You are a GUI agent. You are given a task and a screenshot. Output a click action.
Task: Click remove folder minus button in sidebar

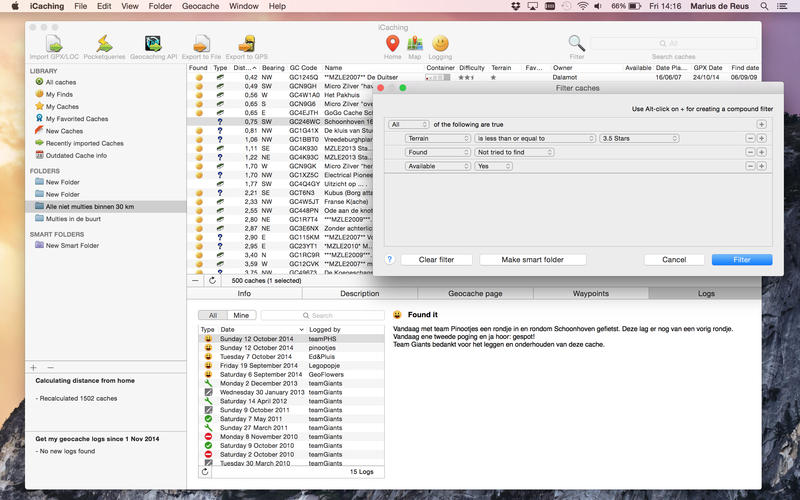51,367
